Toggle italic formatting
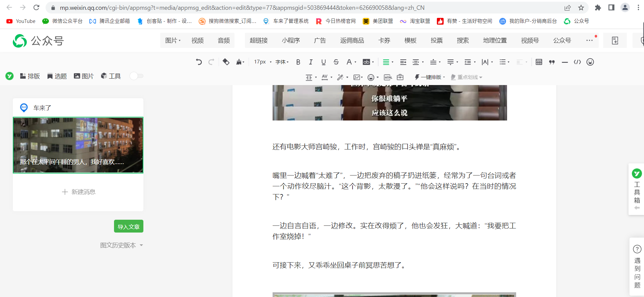The width and height of the screenshot is (644, 297). 311,62
